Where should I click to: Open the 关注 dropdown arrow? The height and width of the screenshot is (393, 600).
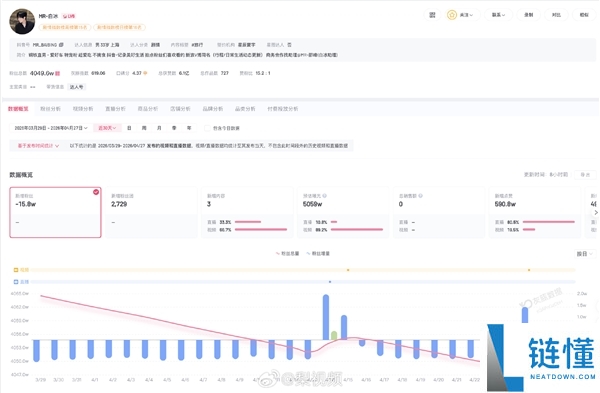471,15
